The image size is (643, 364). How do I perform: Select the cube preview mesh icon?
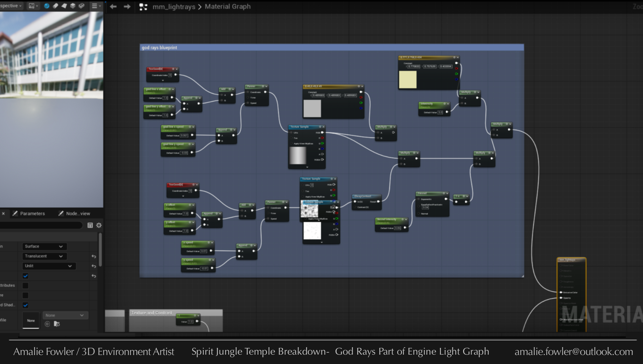[x=73, y=6]
